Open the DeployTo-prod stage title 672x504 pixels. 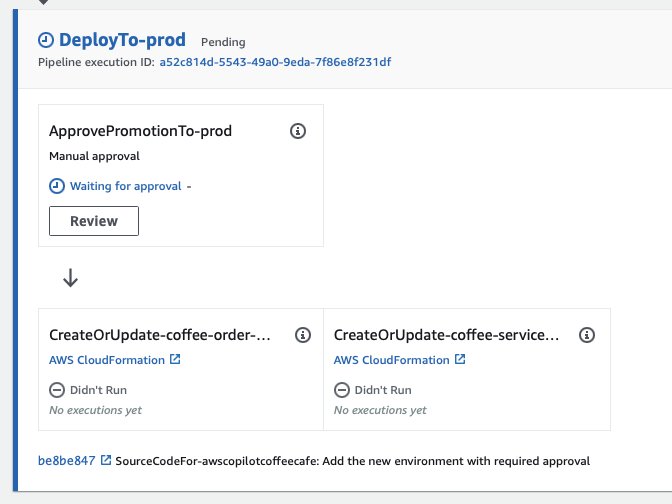point(124,40)
